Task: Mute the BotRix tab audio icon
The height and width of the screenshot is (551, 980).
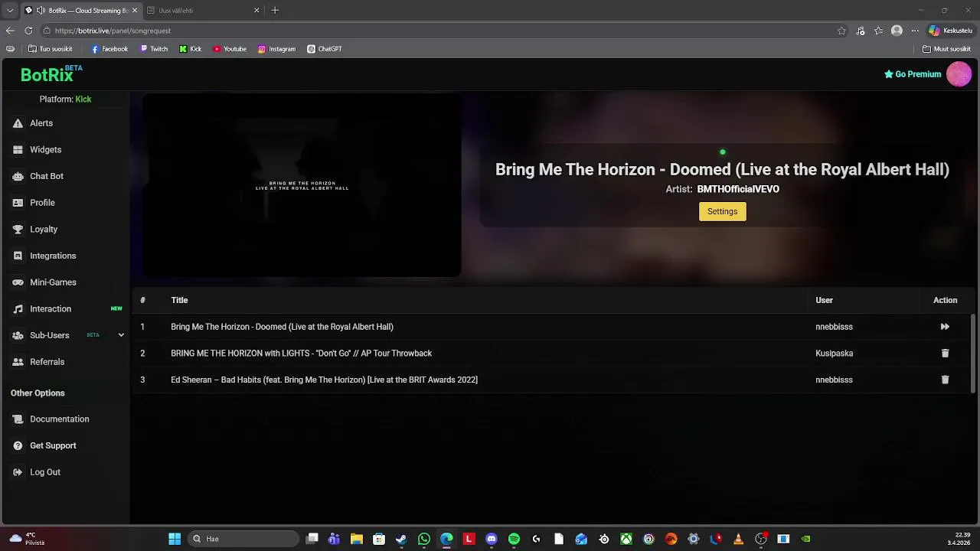Action: [x=41, y=11]
